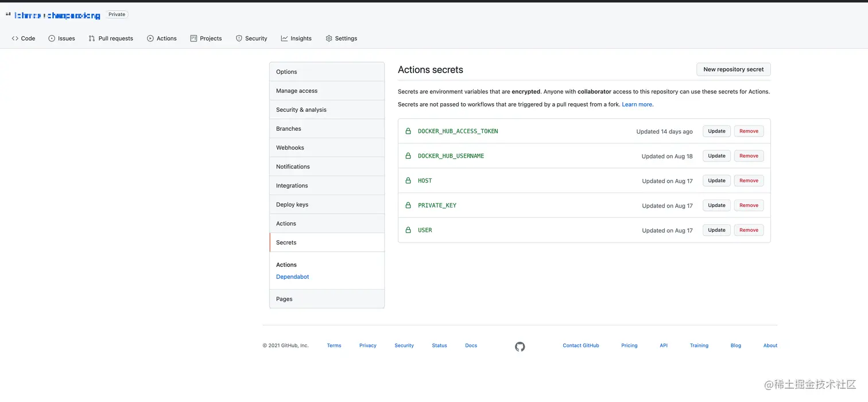Click the lock icon for DOCKER_HUB_USERNAME
This screenshot has height=402, width=868.
[408, 156]
